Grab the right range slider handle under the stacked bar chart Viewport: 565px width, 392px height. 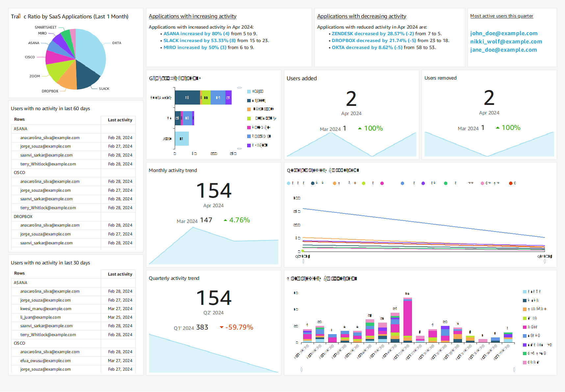point(514,370)
